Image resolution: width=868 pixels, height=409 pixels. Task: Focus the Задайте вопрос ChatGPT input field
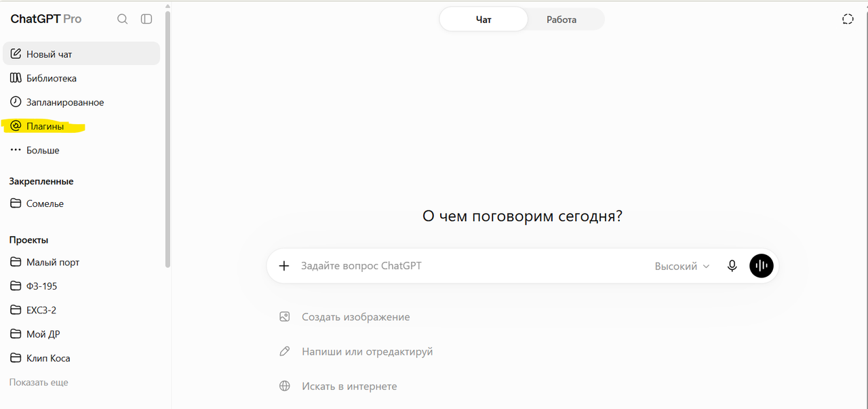click(471, 266)
